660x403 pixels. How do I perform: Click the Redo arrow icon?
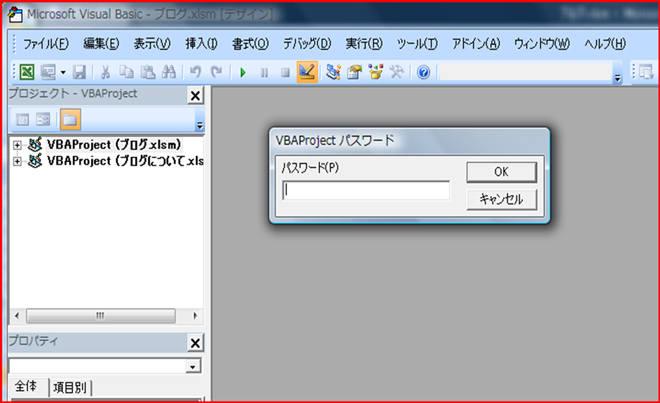click(x=216, y=72)
